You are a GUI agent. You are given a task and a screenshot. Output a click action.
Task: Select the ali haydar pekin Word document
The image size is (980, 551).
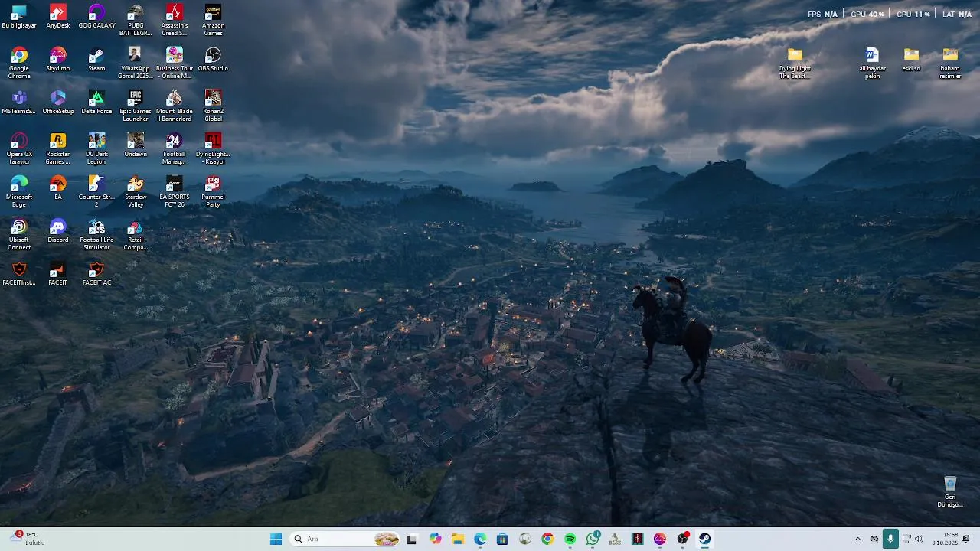click(872, 63)
